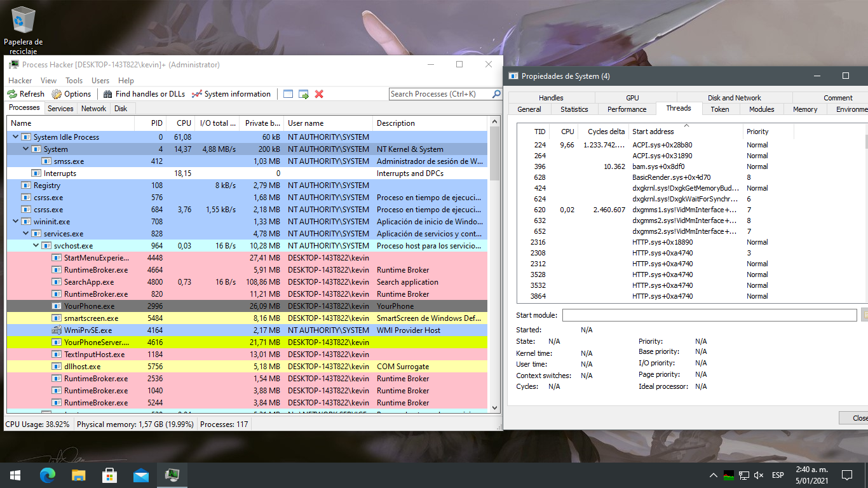Select the YourPhone.exe process row
The height and width of the screenshot is (488, 868).
click(x=247, y=306)
